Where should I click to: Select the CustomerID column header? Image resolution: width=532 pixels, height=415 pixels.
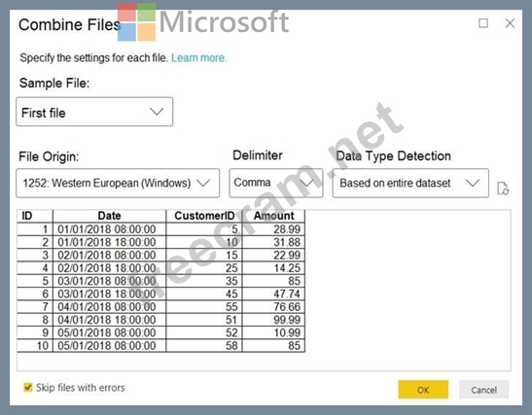[x=204, y=216]
